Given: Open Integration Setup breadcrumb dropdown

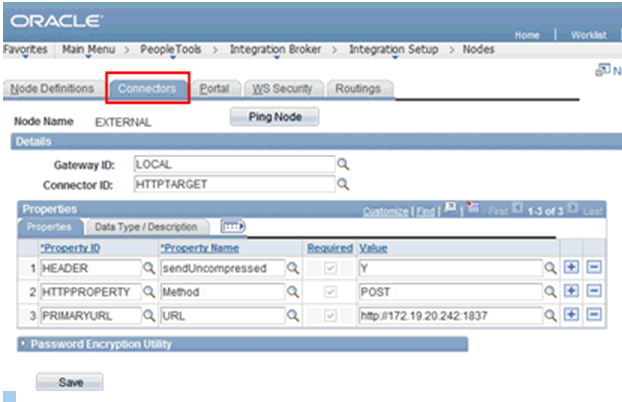Looking at the screenshot, I should pos(394,50).
